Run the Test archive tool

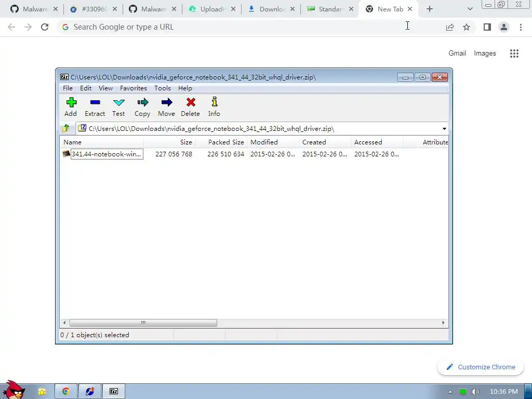(119, 107)
